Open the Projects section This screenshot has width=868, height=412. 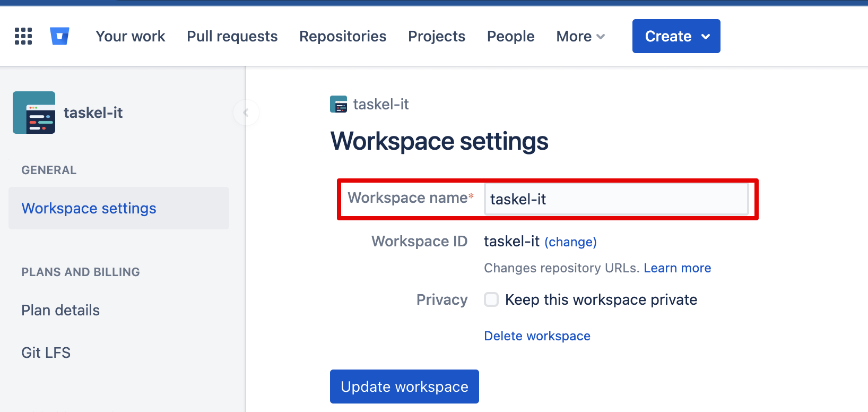[436, 36]
